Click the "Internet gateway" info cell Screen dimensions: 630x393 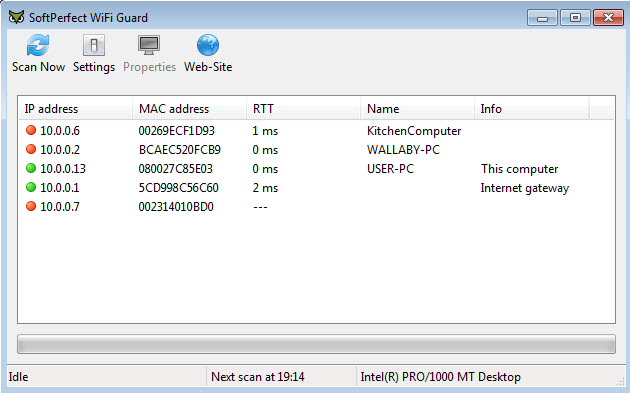pyautogui.click(x=525, y=188)
